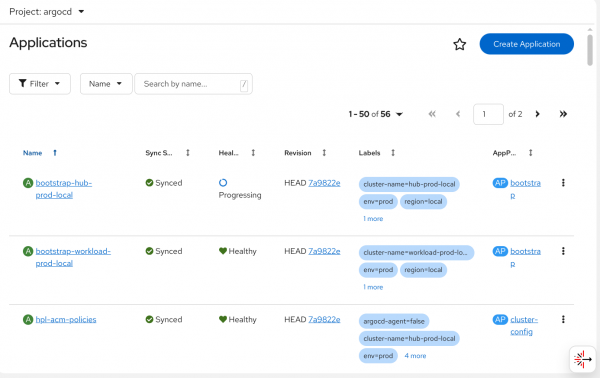Go to next page arrow
The image size is (600, 378).
537,114
